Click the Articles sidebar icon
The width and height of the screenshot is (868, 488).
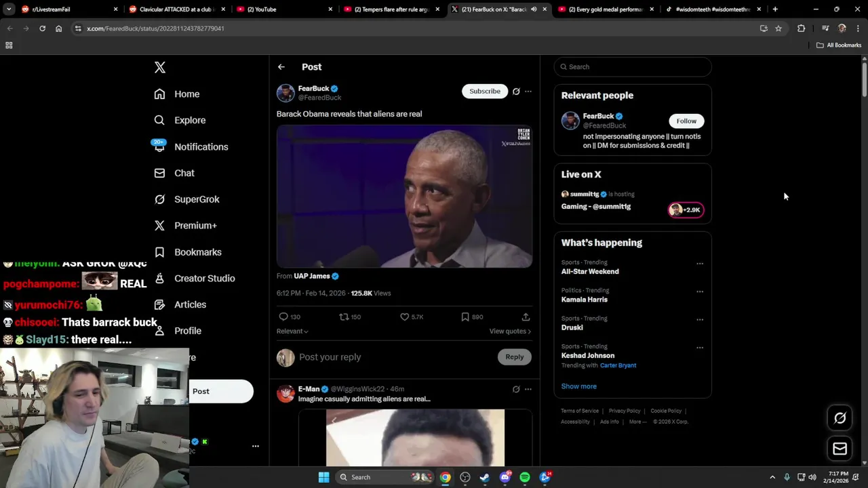[159, 305]
